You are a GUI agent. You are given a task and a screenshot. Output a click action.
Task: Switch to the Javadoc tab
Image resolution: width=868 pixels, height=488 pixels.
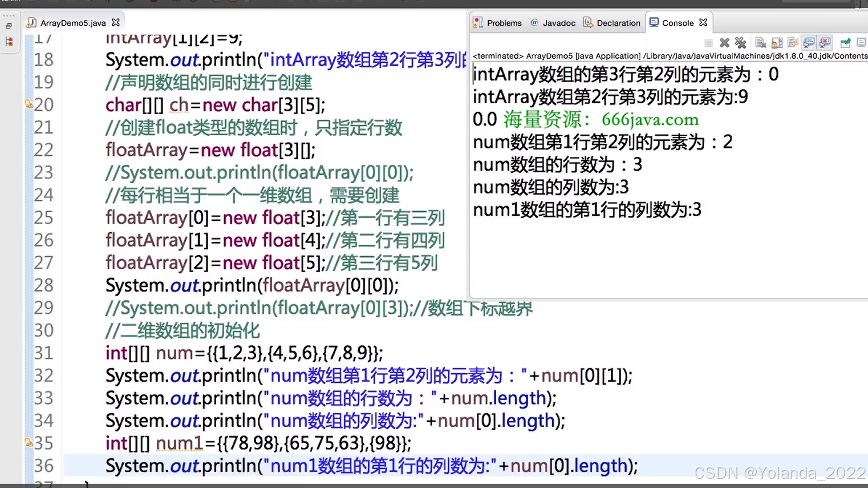[x=553, y=23]
